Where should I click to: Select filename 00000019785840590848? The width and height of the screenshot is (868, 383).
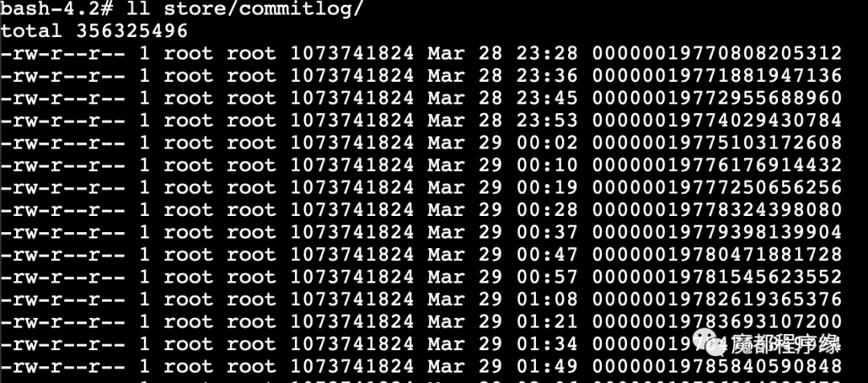tap(717, 366)
